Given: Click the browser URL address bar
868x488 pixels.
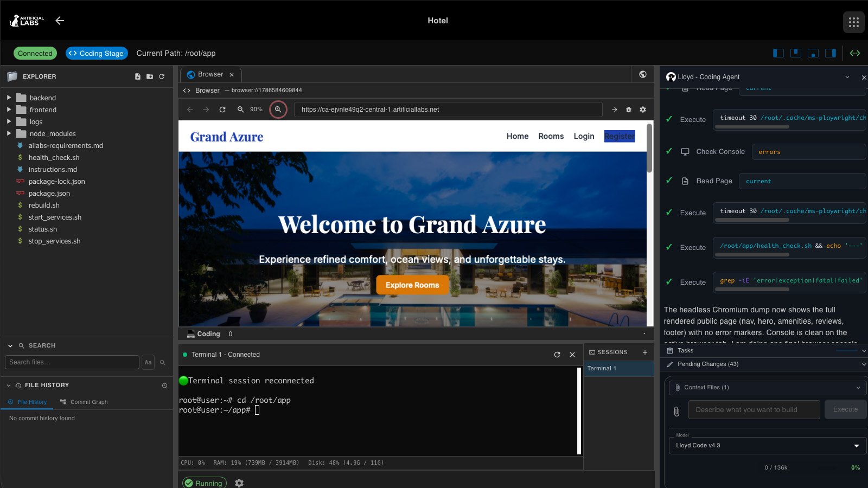Looking at the screenshot, I should (x=448, y=110).
